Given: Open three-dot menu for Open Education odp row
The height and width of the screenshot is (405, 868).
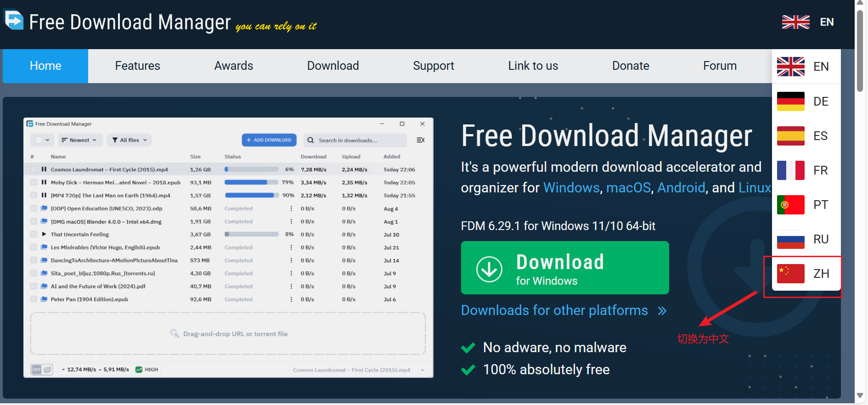Looking at the screenshot, I should tap(291, 208).
